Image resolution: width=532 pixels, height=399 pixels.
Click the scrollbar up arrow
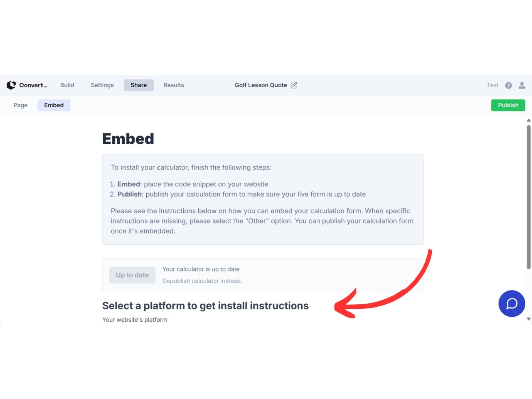click(x=529, y=121)
